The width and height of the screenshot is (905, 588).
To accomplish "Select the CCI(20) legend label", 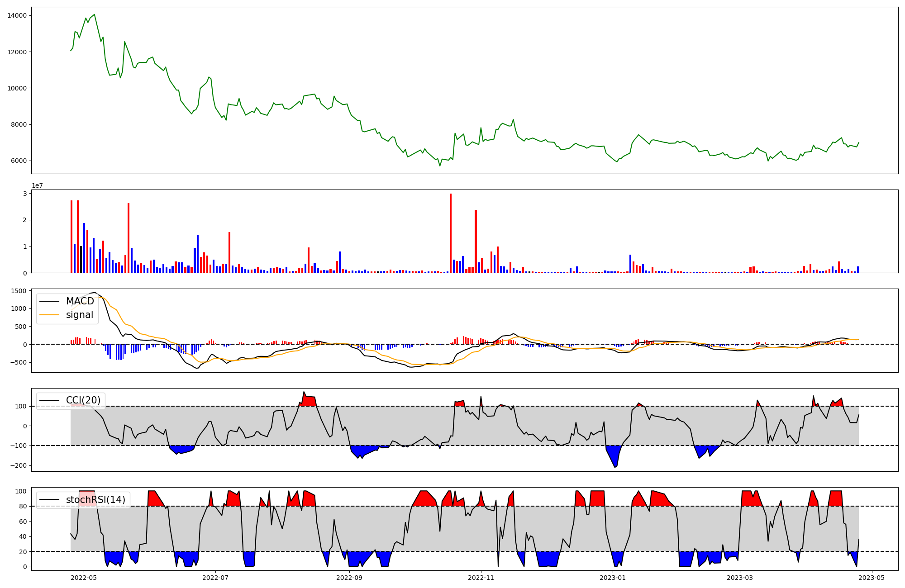I will [83, 400].
